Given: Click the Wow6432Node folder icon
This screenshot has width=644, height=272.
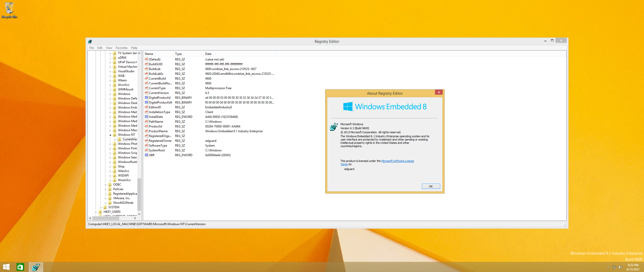Looking at the screenshot, I should tap(110, 203).
